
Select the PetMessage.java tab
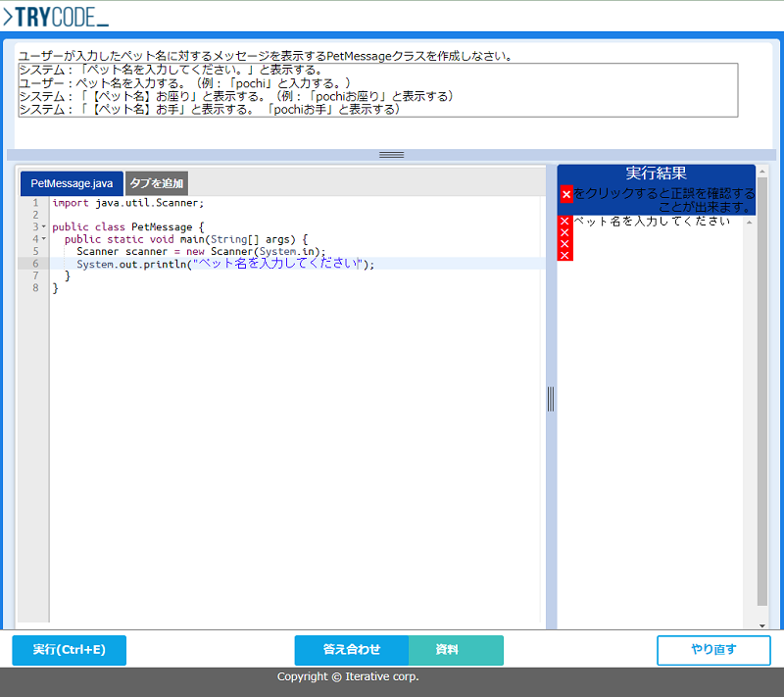point(71,182)
